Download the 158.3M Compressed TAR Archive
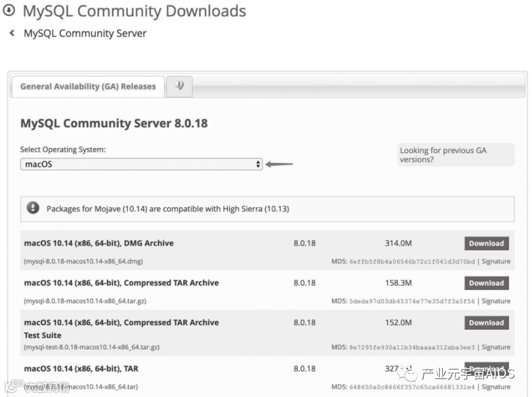532x397 pixels. (486, 283)
